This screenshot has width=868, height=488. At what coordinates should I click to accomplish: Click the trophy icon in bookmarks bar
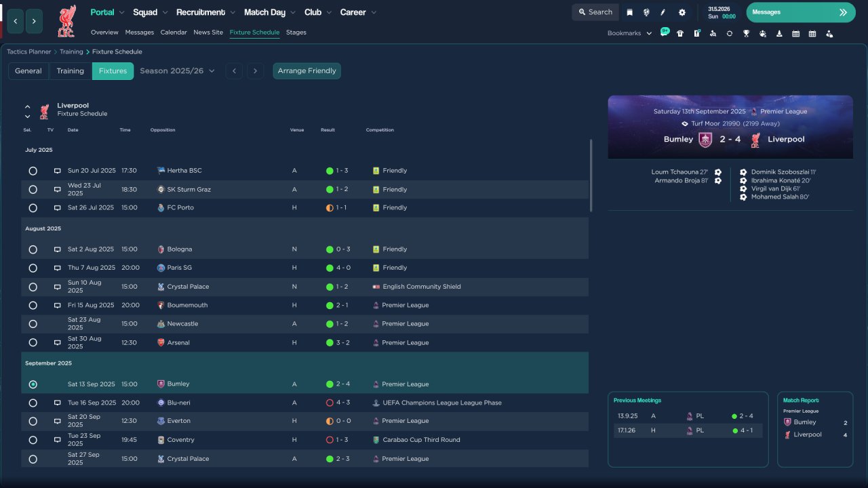(x=746, y=33)
